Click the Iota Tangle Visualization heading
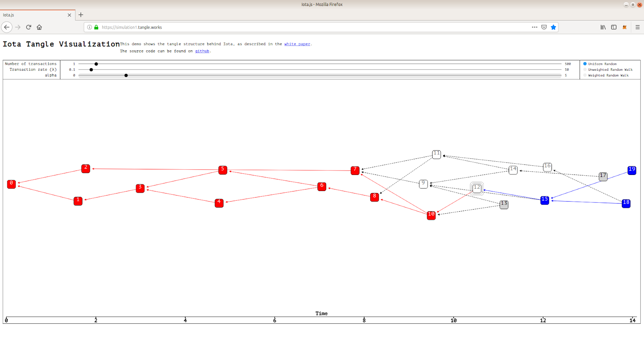This screenshot has width=644, height=362. coord(61,44)
